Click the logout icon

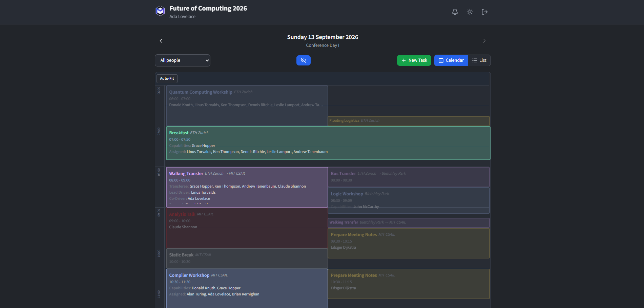[x=485, y=12]
